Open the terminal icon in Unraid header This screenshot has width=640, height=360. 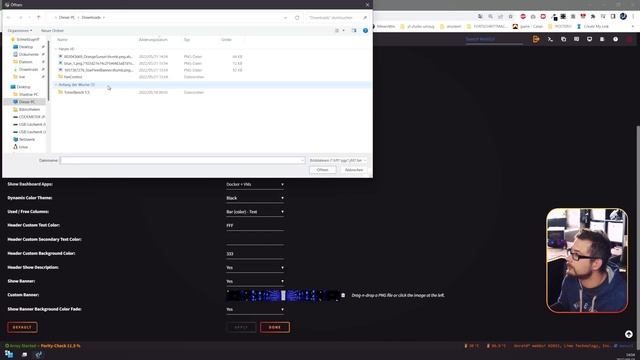(550, 39)
